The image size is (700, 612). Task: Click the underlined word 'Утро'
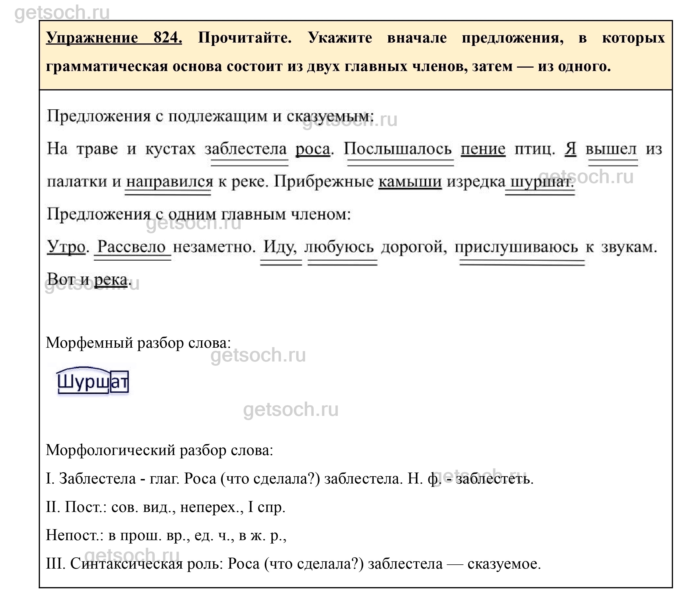point(66,247)
